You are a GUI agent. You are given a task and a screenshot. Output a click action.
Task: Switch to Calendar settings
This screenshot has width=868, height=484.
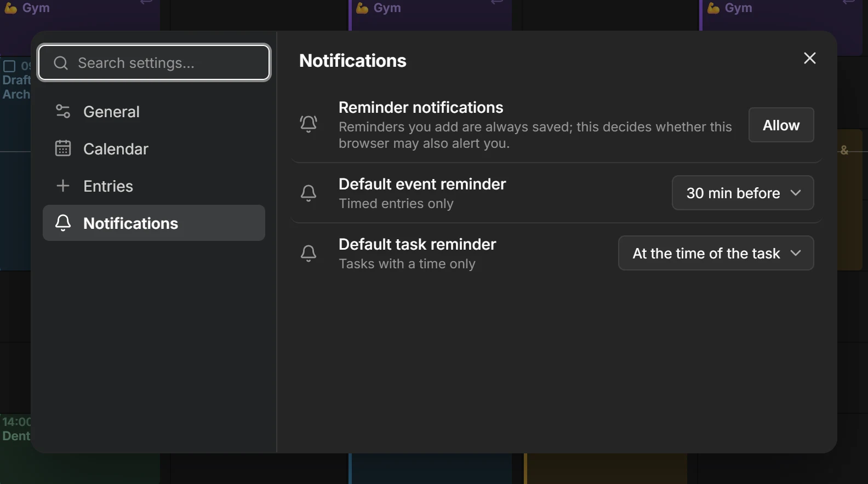pyautogui.click(x=154, y=149)
